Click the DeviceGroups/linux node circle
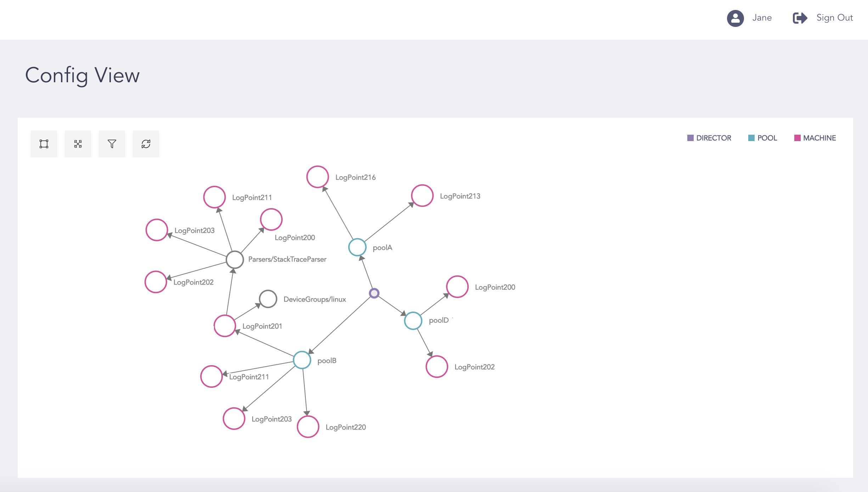 (268, 299)
